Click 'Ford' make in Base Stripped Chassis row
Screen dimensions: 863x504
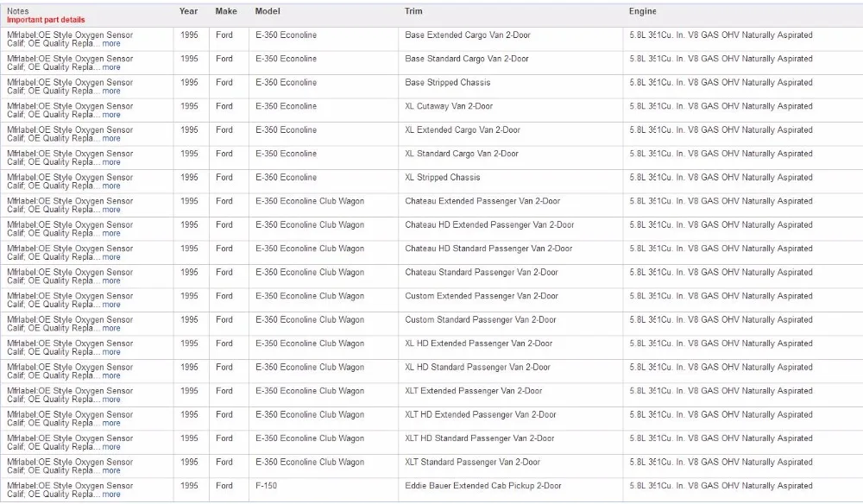pos(224,83)
